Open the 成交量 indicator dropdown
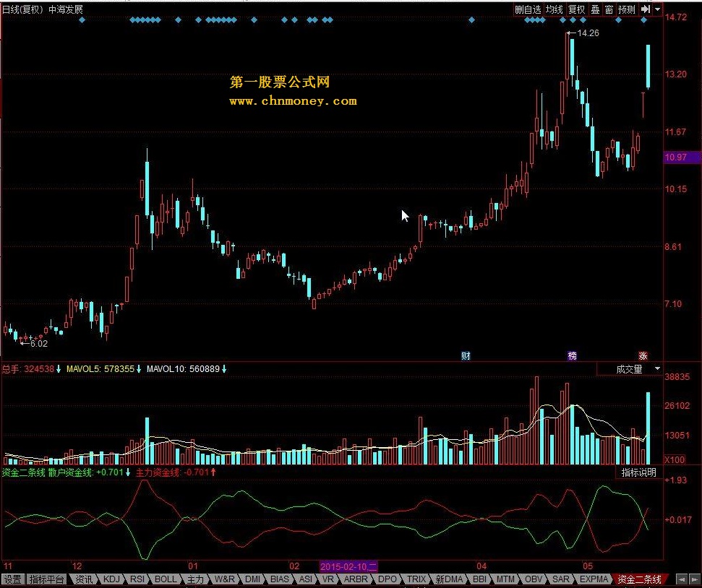The width and height of the screenshot is (702, 588). [630, 369]
